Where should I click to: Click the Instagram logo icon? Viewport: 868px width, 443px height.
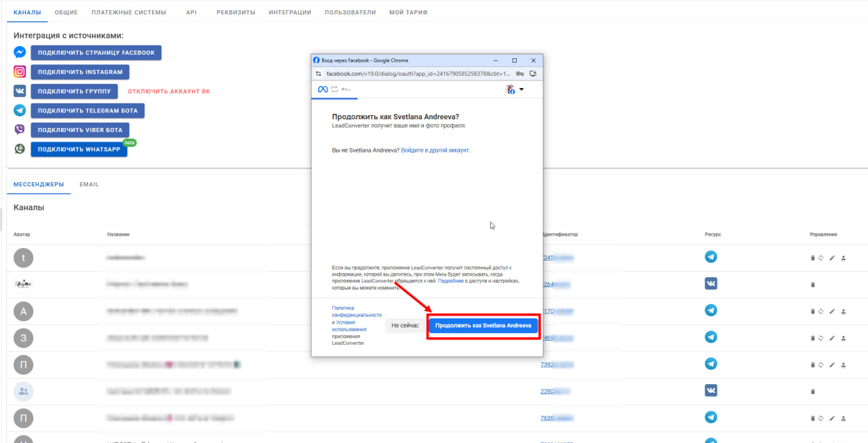pyautogui.click(x=20, y=72)
